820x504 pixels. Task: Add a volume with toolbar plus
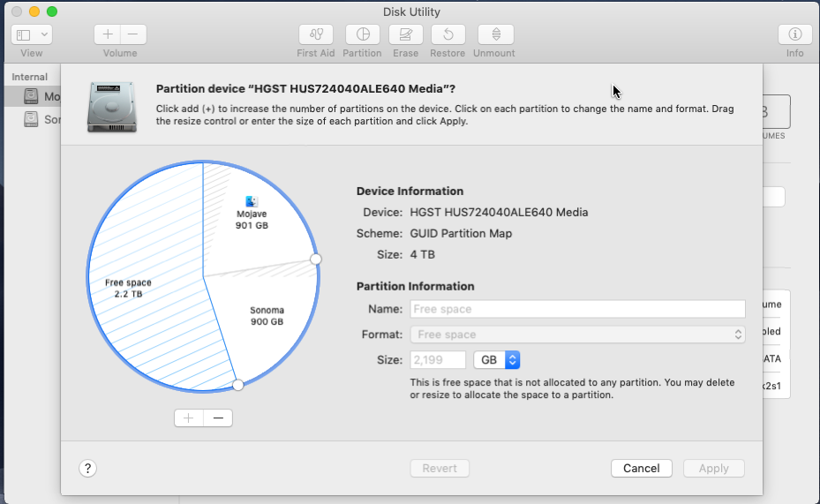[x=107, y=34]
